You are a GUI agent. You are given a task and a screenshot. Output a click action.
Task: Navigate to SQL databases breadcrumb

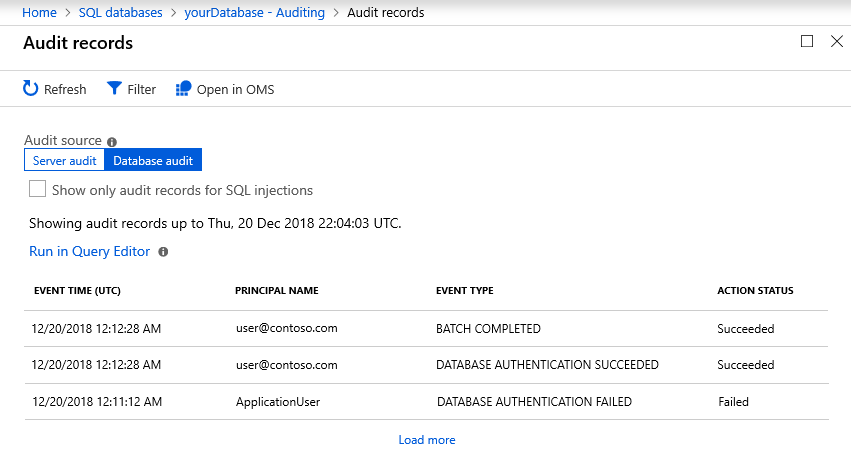(x=120, y=13)
